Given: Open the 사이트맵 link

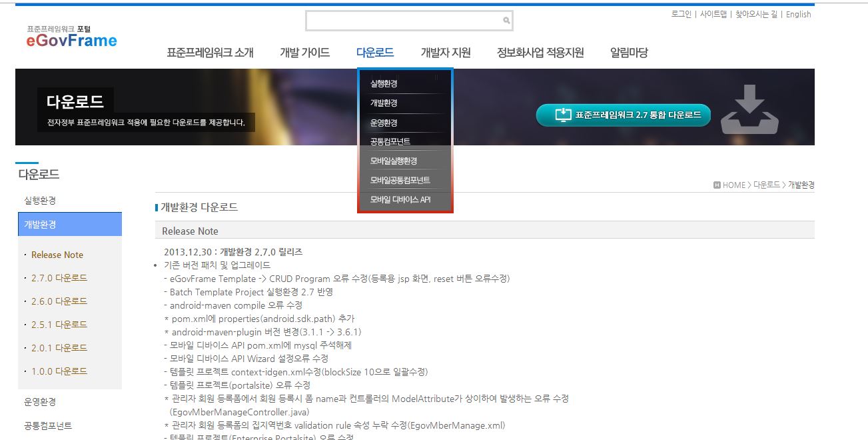Looking at the screenshot, I should (713, 14).
